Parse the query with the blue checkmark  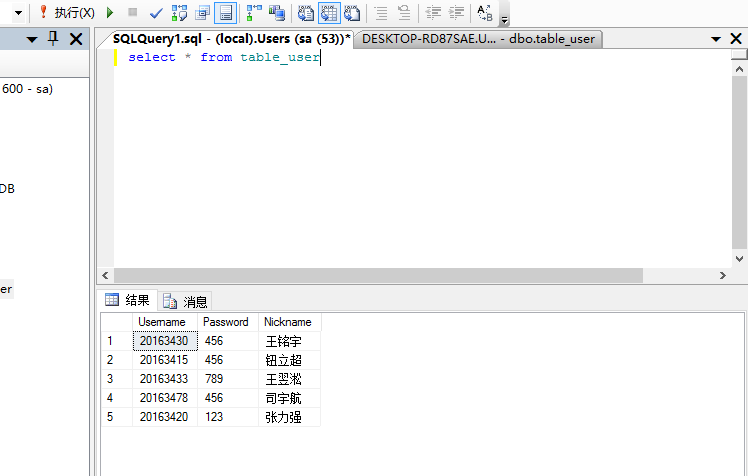click(x=156, y=13)
